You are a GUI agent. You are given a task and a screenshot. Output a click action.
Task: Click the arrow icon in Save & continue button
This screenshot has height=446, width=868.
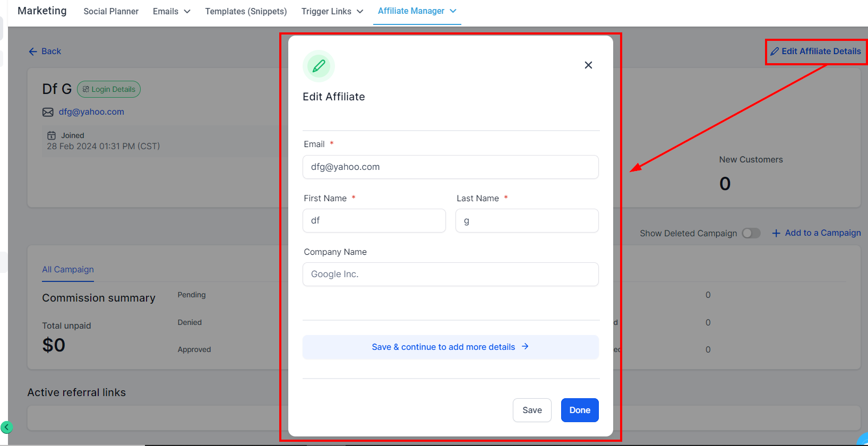(x=525, y=346)
